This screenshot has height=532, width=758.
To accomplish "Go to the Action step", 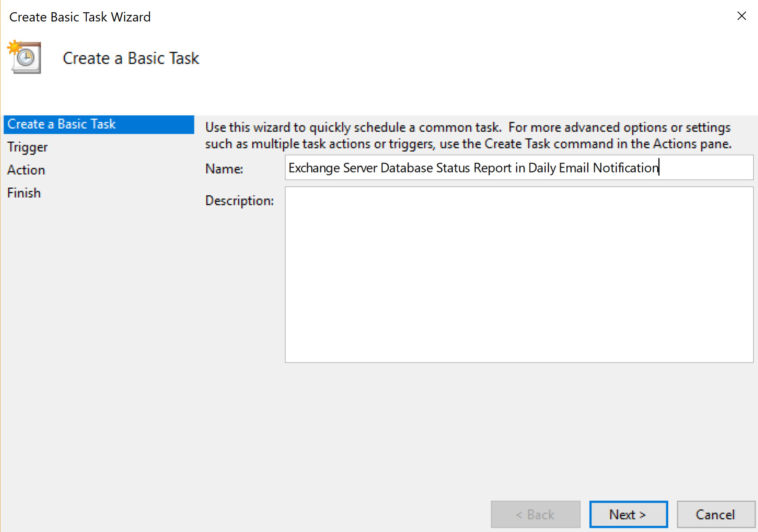I will [x=26, y=170].
